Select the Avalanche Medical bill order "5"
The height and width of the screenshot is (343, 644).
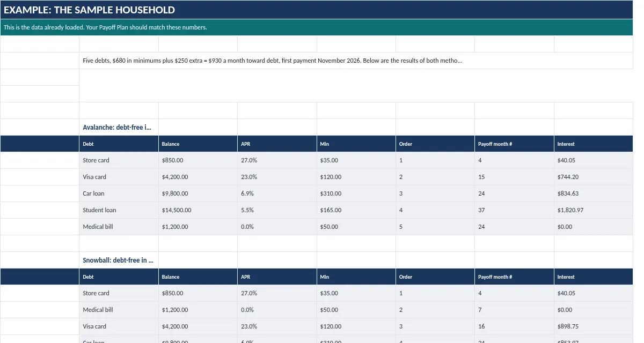(435, 227)
